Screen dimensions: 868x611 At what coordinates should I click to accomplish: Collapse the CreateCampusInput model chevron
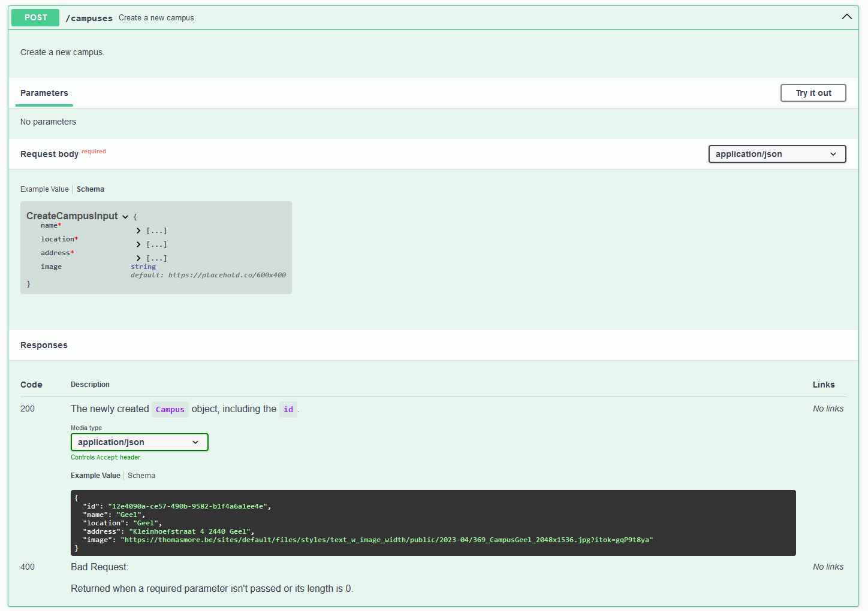point(125,217)
